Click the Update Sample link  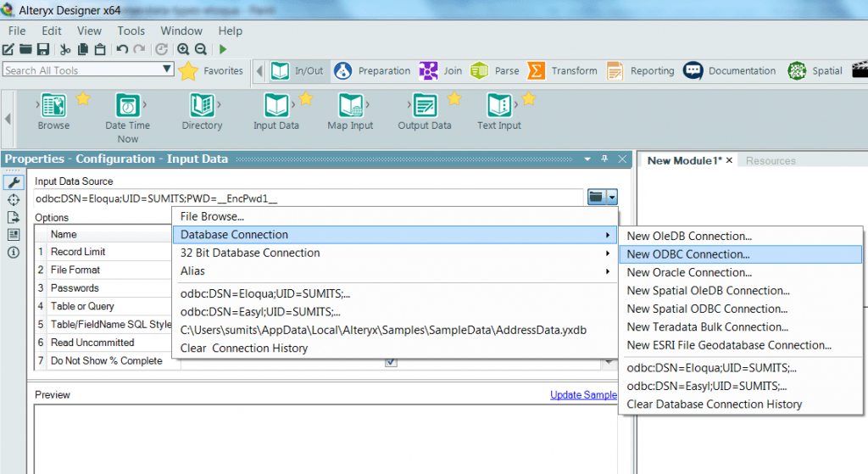(583, 395)
